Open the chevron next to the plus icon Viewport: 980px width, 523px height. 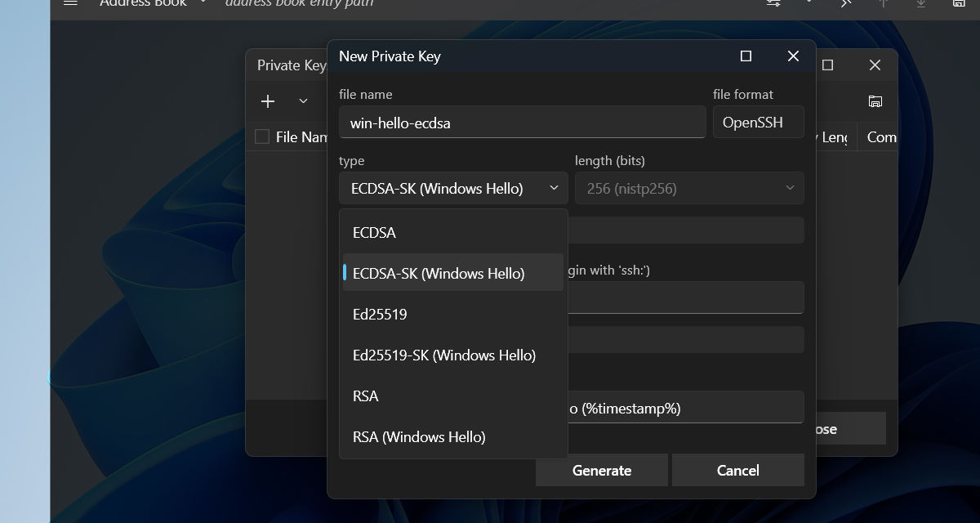303,101
